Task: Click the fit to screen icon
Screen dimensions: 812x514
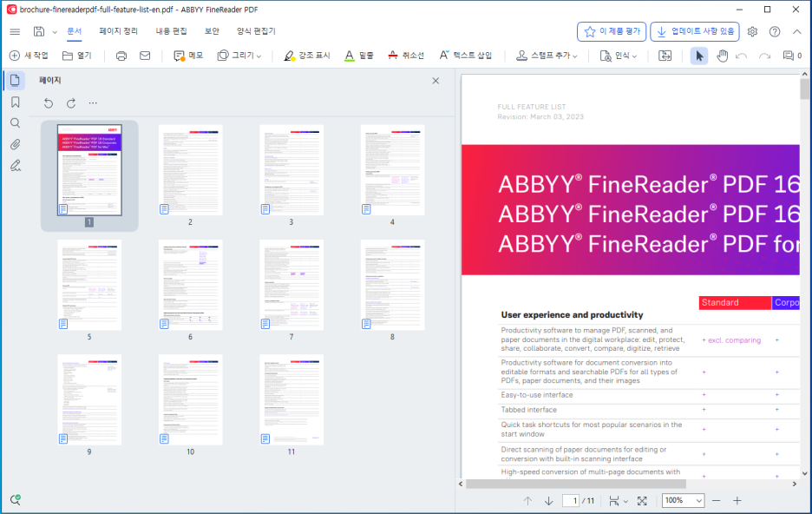Action: pos(642,500)
